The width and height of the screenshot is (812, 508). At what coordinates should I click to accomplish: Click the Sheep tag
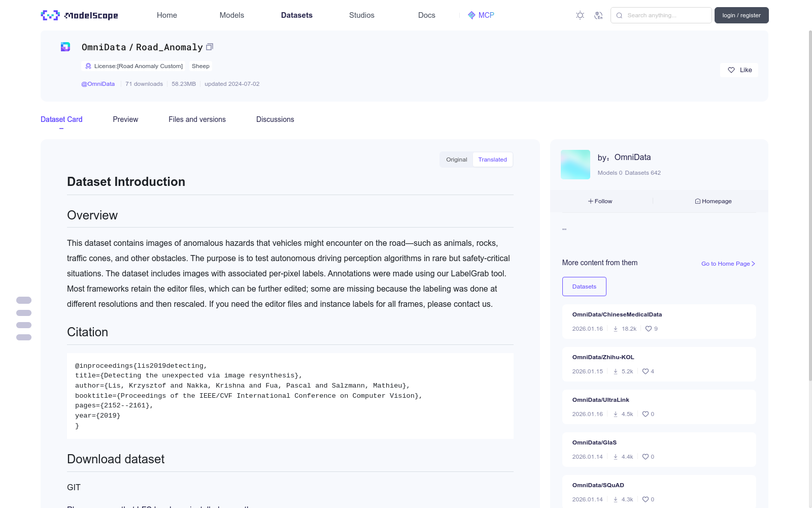[200, 66]
